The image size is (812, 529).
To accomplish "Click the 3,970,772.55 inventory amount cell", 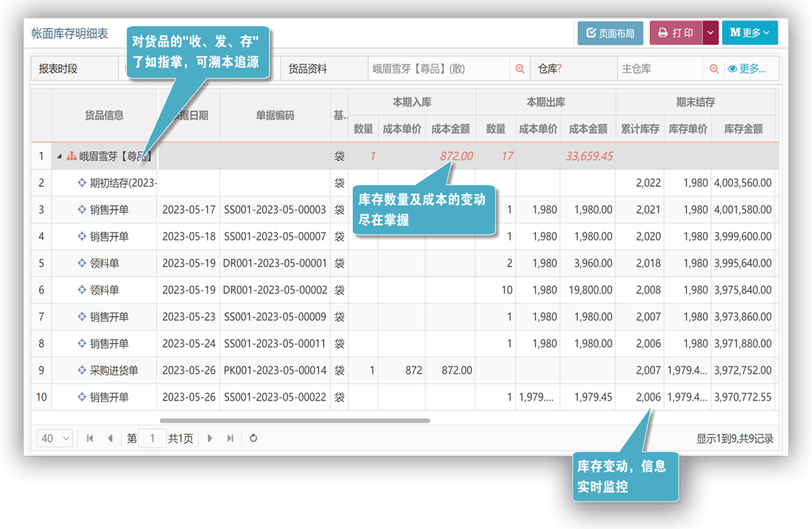I will pyautogui.click(x=743, y=397).
